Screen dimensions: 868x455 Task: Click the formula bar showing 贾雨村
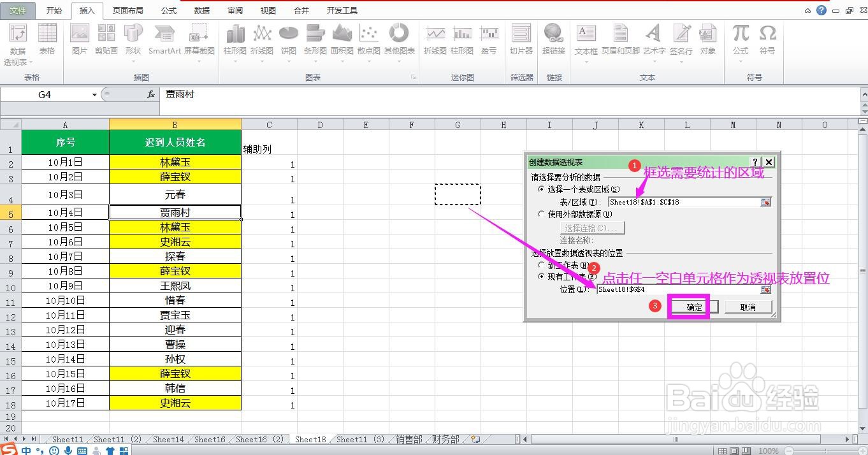(x=510, y=94)
